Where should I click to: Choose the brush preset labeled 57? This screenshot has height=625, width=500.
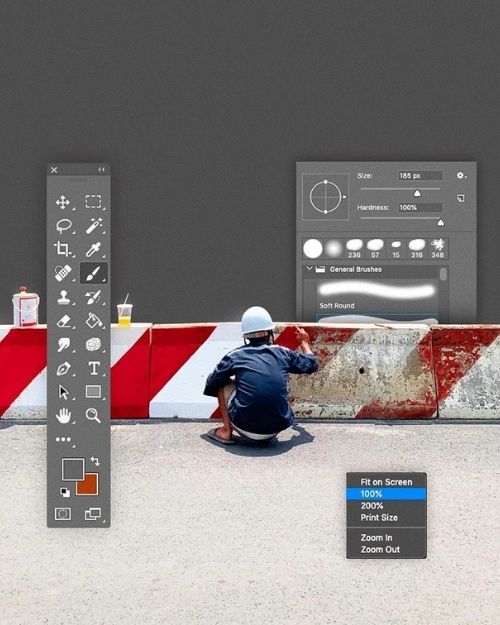coord(375,248)
